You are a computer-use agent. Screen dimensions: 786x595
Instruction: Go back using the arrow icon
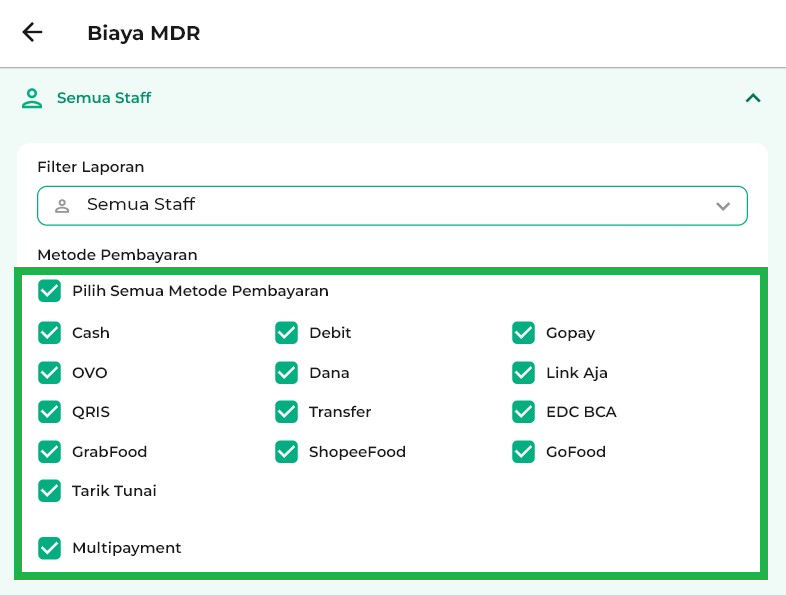[x=33, y=32]
